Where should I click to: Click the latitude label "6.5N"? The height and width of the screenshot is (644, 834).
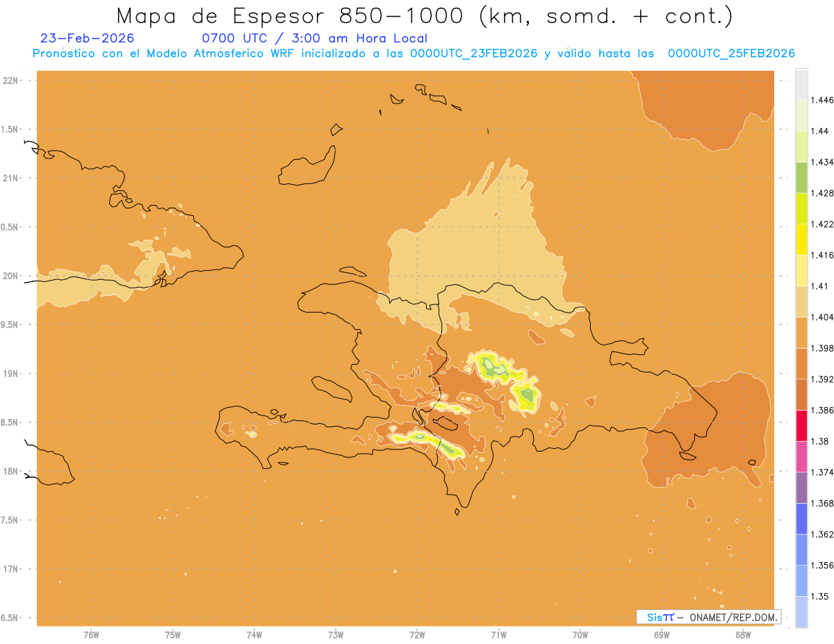[x=10, y=618]
